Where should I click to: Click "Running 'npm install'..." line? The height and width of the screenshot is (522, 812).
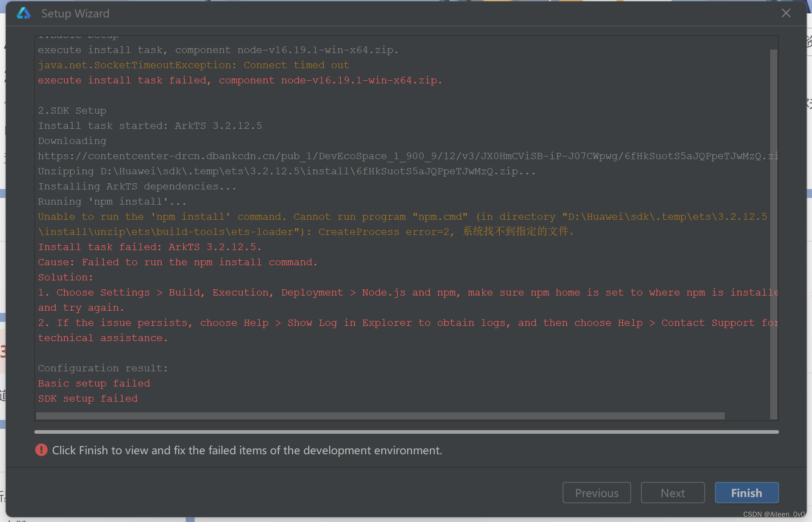[112, 201]
